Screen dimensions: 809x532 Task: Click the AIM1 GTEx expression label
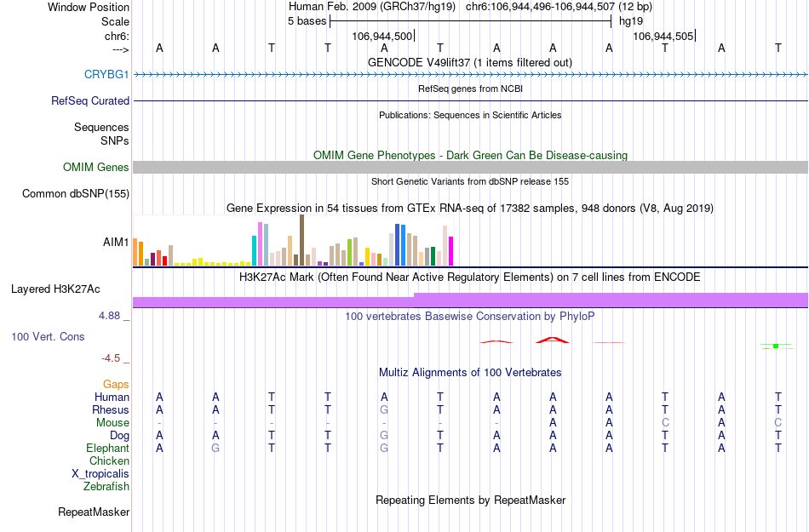(x=116, y=242)
